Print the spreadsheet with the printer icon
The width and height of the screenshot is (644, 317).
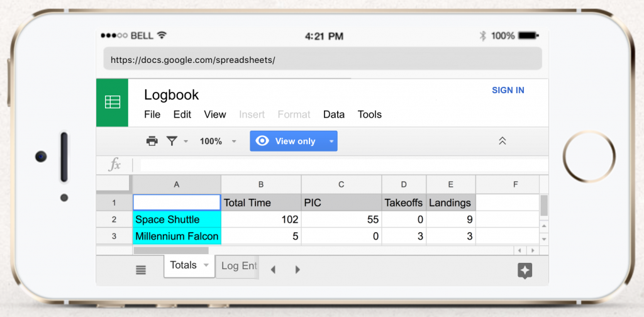[x=152, y=142]
